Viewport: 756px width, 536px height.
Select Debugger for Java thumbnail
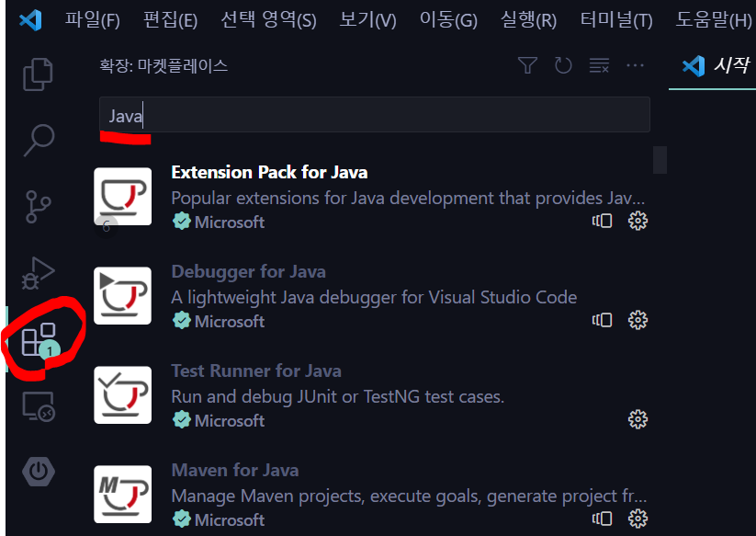coord(122,296)
